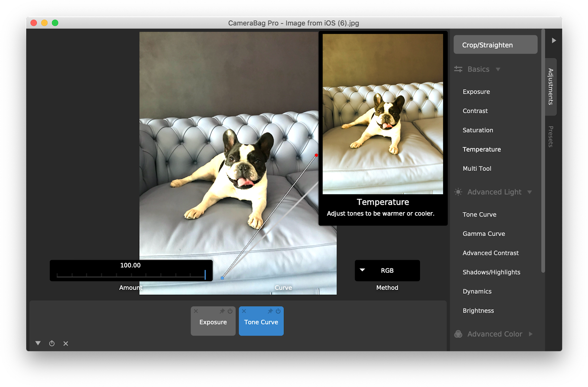Clear all adjustments with bottom-left X icon
Viewport: 588px width, 387px height.
66,343
